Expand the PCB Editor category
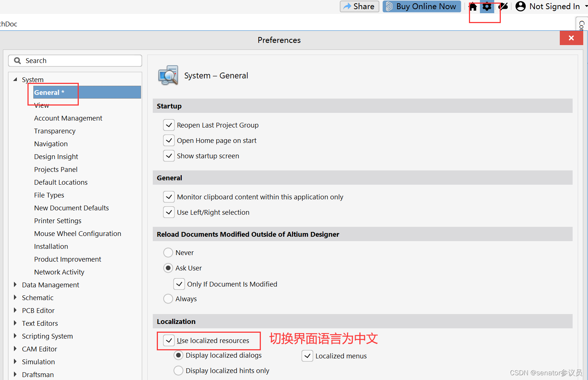Viewport: 588px width, 380px height. click(x=15, y=310)
